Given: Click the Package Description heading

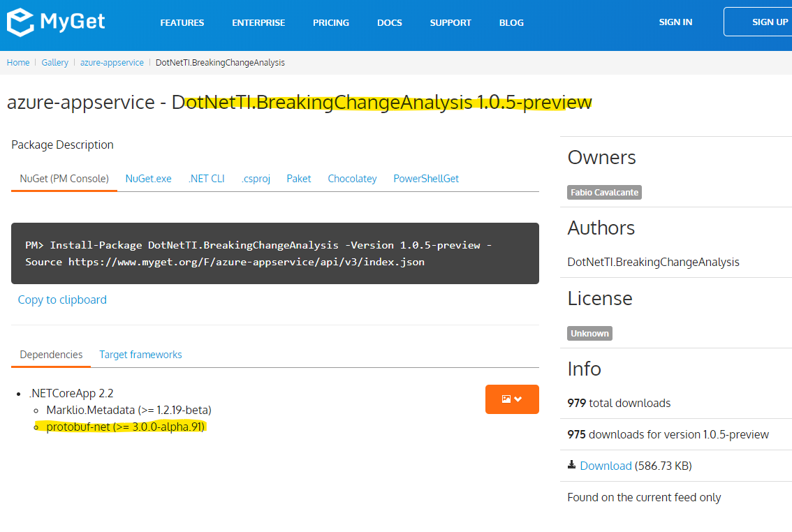Looking at the screenshot, I should [x=62, y=145].
